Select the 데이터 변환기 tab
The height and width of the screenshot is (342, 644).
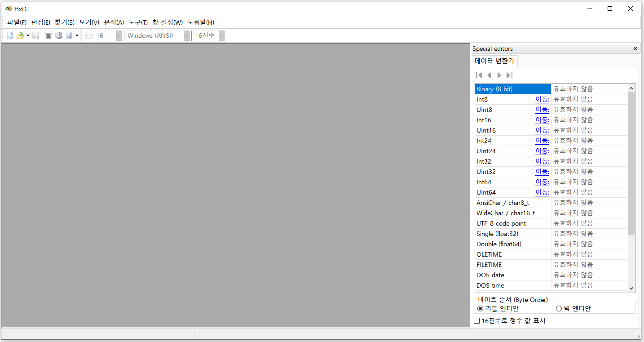click(x=494, y=61)
